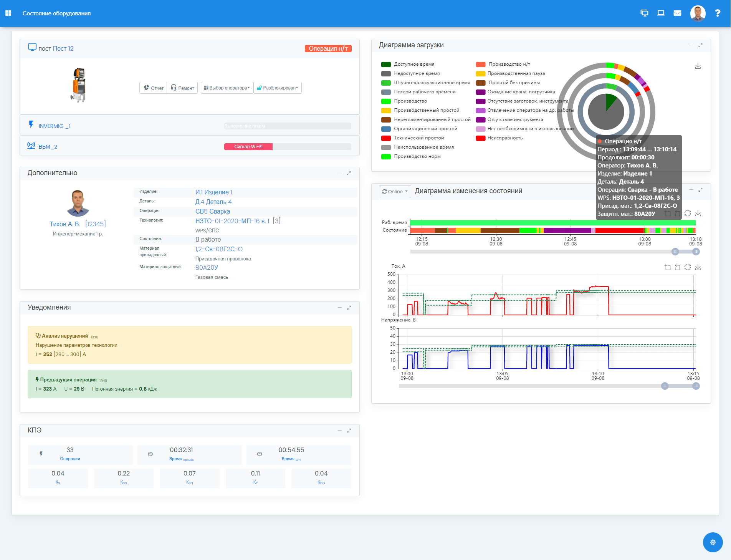Toggle the Неисправность legend entry

click(x=504, y=138)
